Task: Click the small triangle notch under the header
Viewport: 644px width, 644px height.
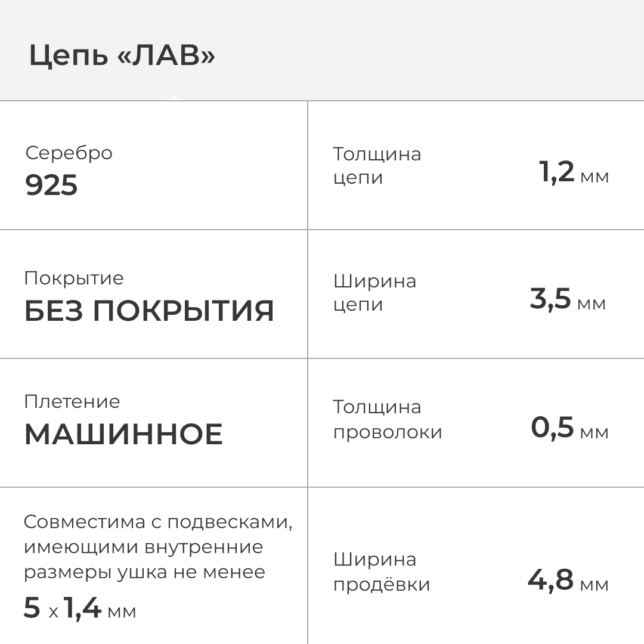Action: [174, 97]
